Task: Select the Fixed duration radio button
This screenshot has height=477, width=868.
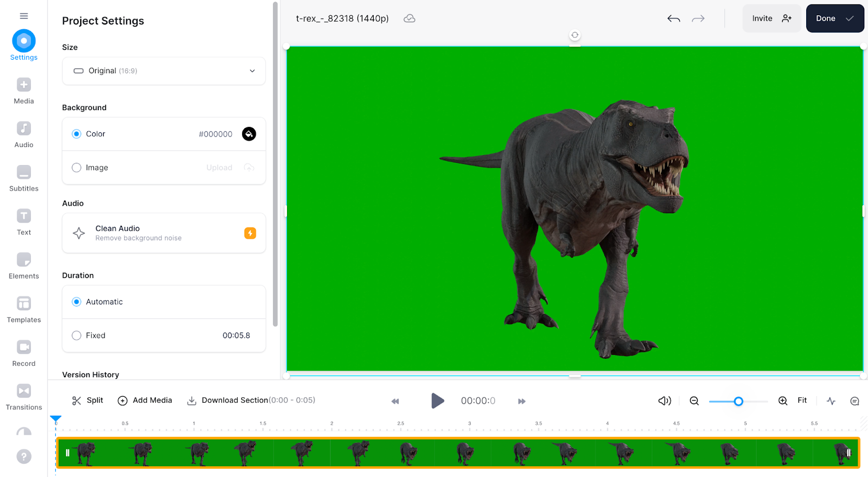Action: pos(76,335)
